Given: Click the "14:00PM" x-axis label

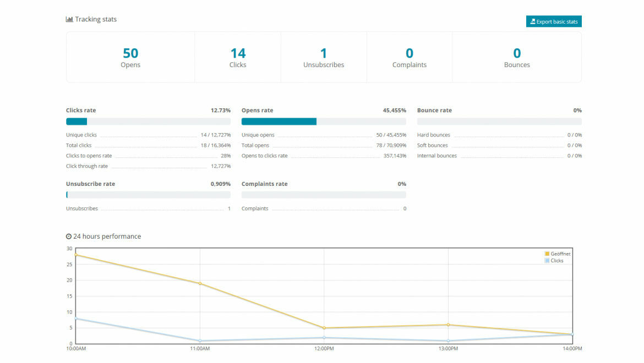Looking at the screenshot, I should pos(572,349).
